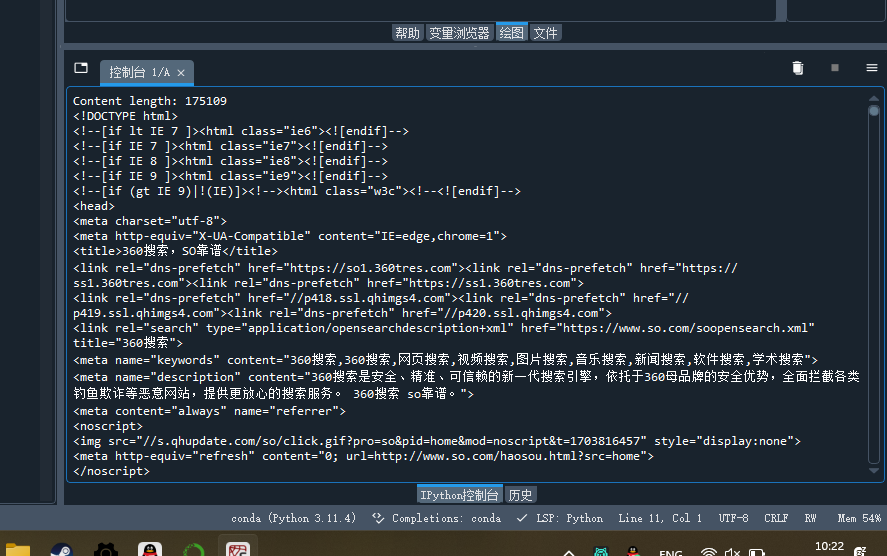Viewport: 887px width, 556px height.
Task: Click the console scrollbar down arrow
Action: [x=874, y=471]
